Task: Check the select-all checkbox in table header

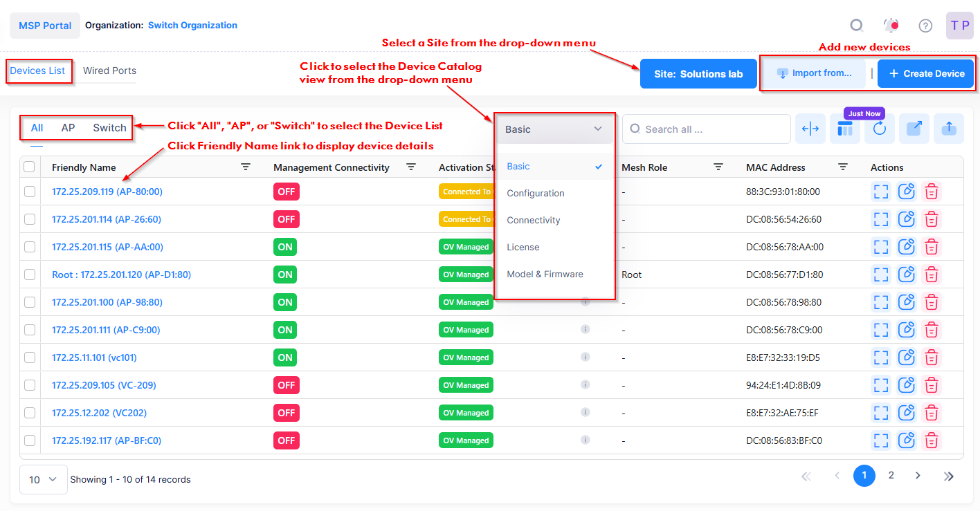Action: [29, 167]
